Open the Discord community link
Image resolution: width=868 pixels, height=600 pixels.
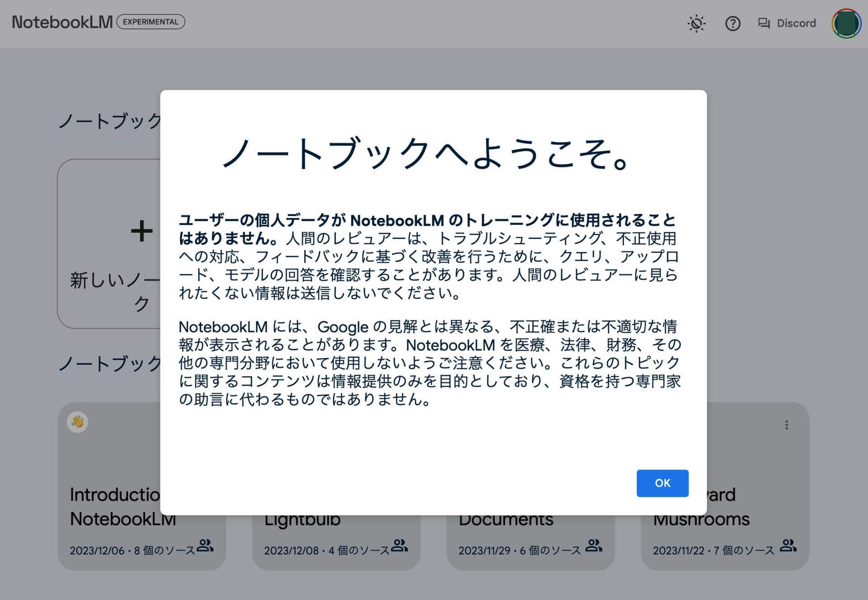pos(796,24)
